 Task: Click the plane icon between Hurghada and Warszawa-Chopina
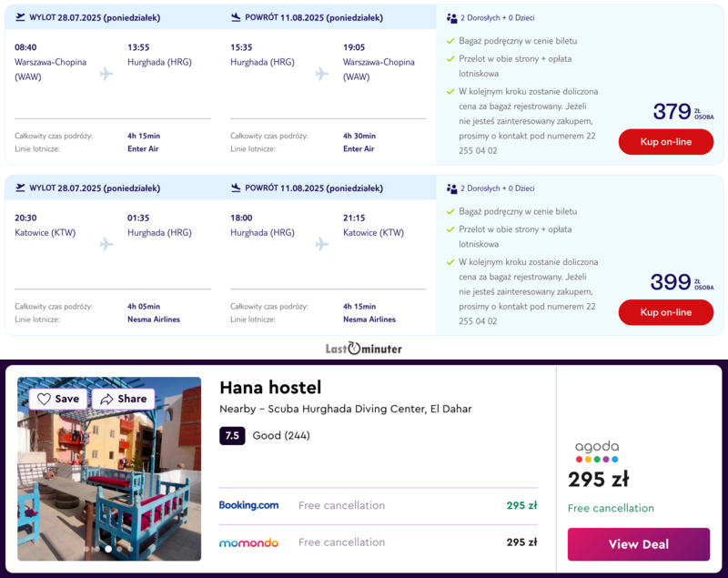tap(322, 74)
